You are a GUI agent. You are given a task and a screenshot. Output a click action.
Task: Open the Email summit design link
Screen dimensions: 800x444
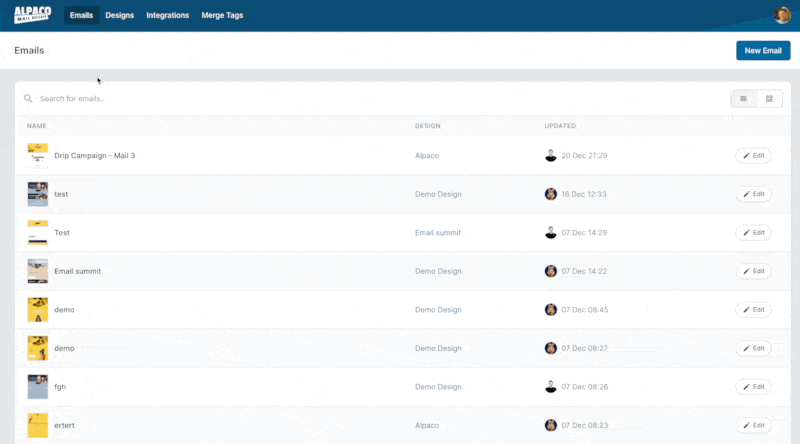coord(437,233)
